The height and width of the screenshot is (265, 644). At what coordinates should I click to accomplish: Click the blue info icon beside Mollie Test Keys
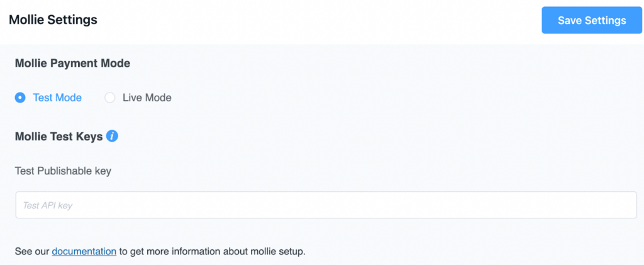112,136
